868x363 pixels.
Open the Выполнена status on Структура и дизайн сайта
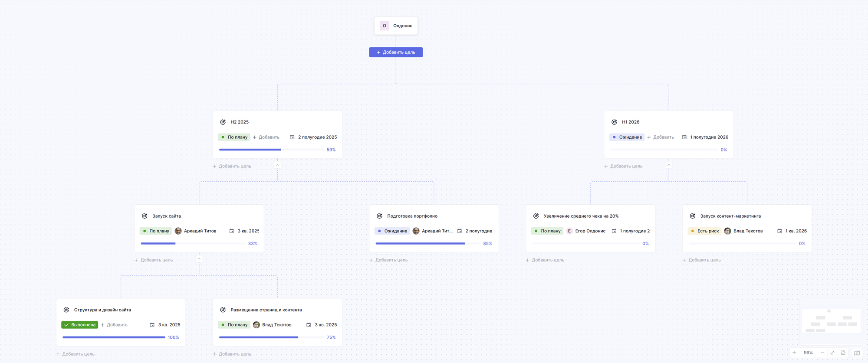click(x=80, y=325)
